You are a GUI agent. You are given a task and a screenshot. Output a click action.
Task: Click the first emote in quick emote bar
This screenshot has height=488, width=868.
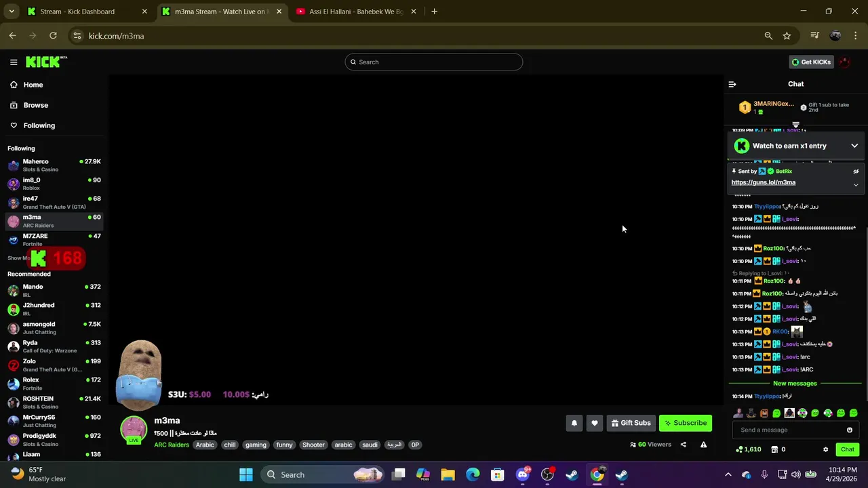click(x=738, y=413)
